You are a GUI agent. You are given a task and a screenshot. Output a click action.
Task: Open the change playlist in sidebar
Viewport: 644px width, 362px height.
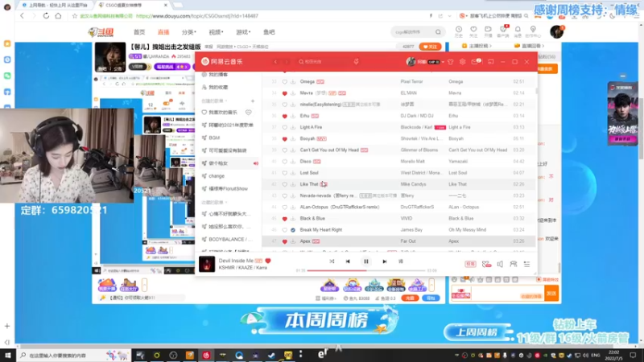click(217, 176)
